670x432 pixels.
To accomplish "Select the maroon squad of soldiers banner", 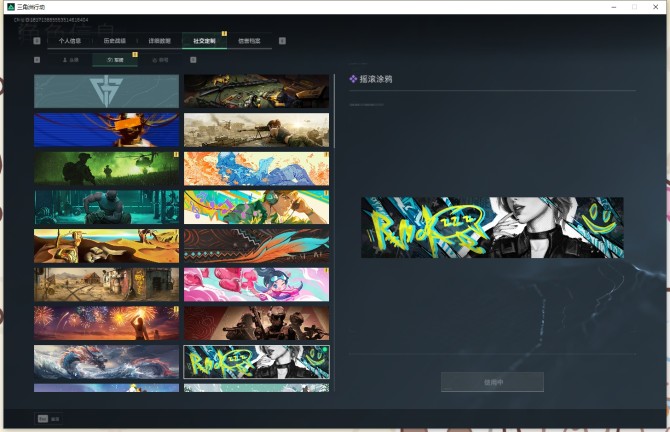I will pyautogui.click(x=256, y=323).
